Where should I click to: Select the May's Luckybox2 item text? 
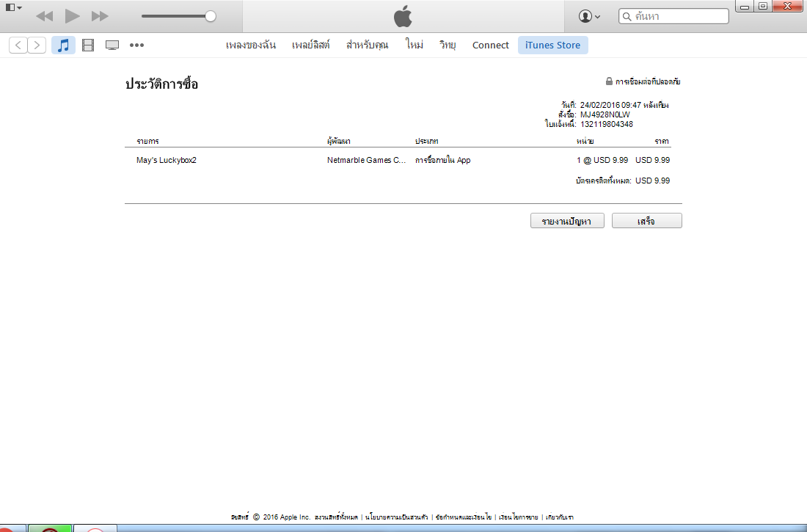point(167,160)
